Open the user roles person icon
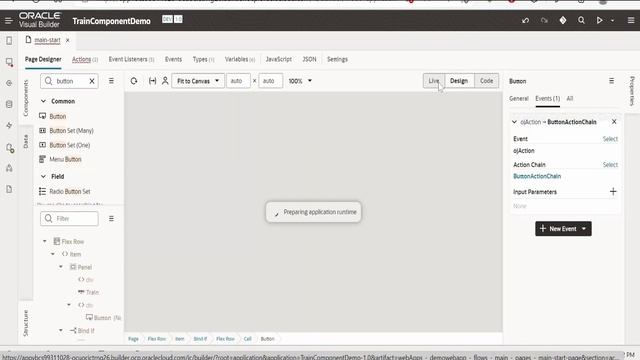Viewport: 640px width, 360px height. 165,81
